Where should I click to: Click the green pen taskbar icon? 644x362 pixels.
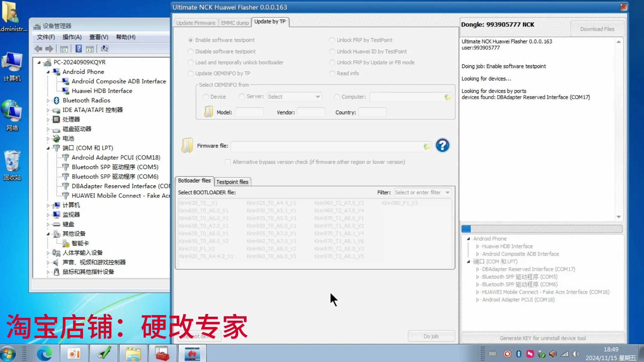104,354
